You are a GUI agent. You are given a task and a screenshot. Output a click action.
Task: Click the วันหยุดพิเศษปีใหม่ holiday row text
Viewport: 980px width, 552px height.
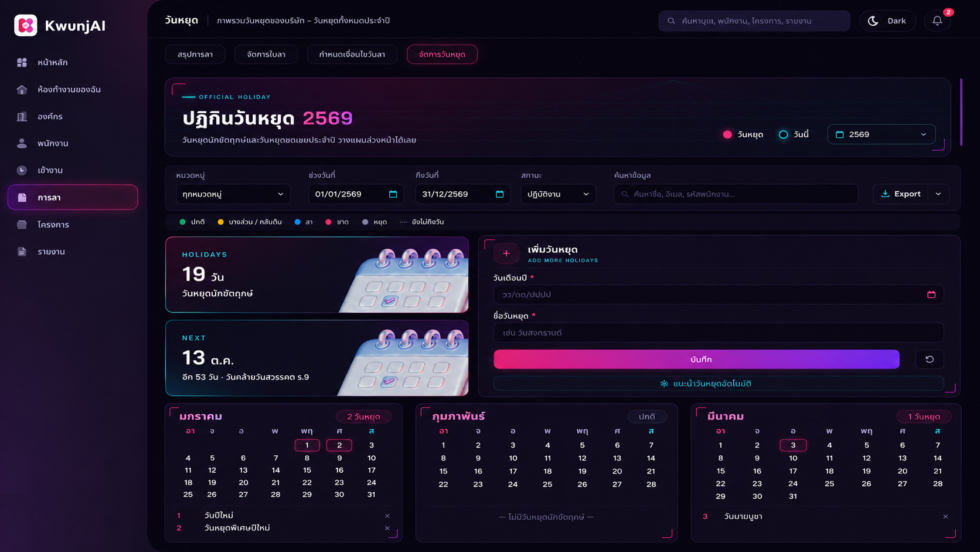pos(237,528)
